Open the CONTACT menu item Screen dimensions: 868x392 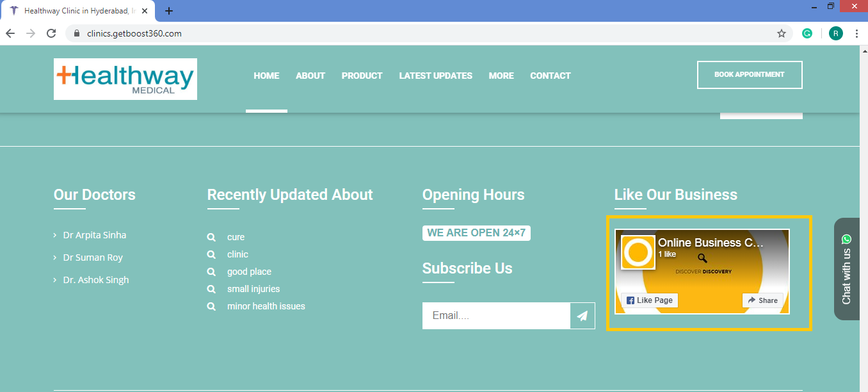point(551,76)
